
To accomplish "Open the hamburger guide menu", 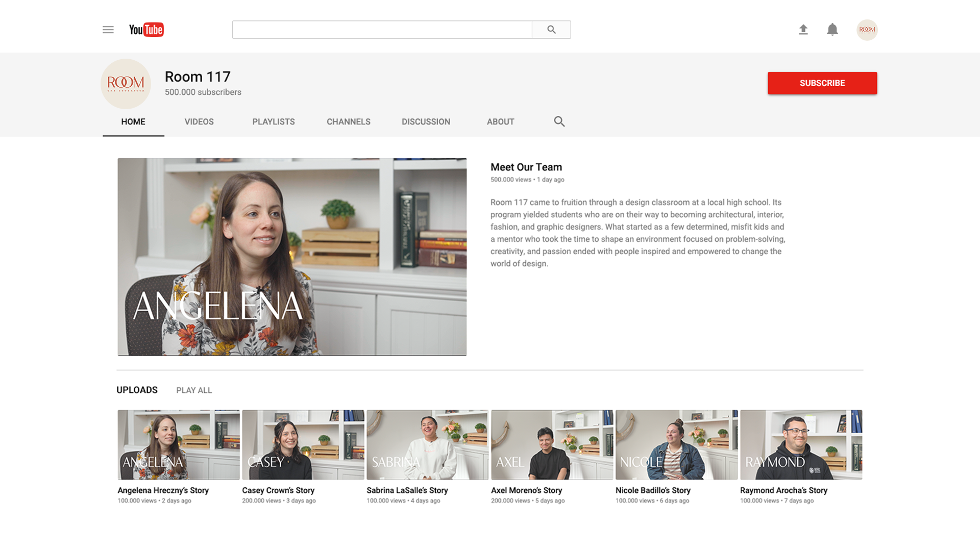I will (108, 30).
